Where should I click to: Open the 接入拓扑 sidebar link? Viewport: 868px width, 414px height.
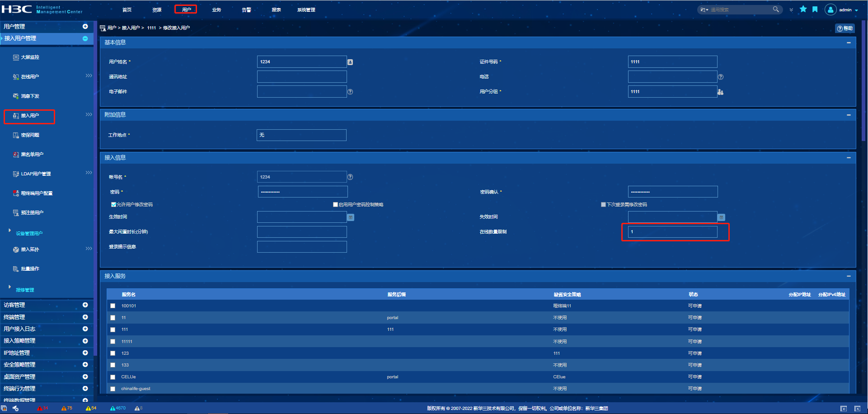point(30,249)
